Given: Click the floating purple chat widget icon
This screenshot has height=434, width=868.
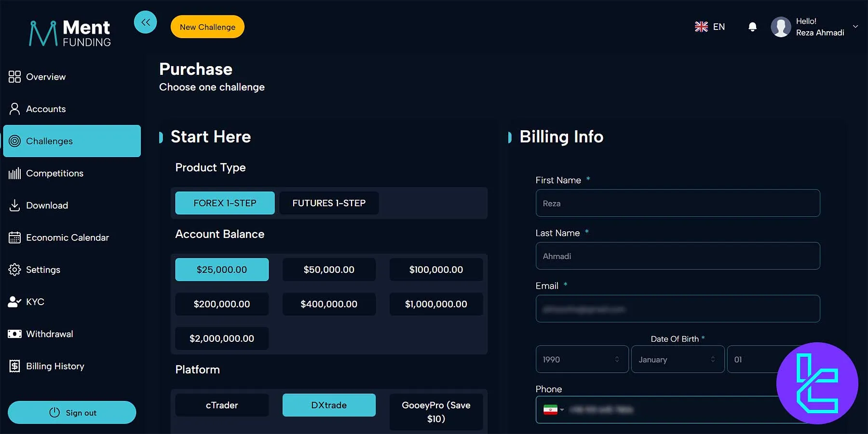Looking at the screenshot, I should [817, 383].
